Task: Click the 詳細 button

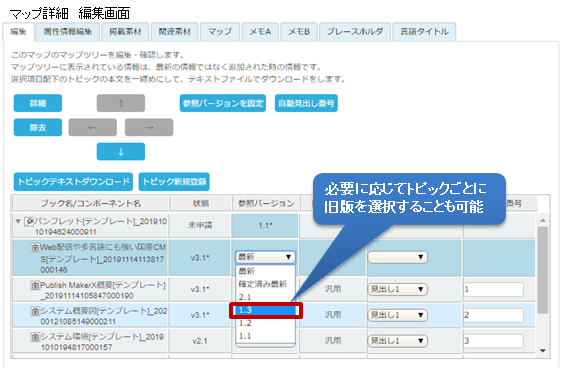Action: tap(38, 103)
